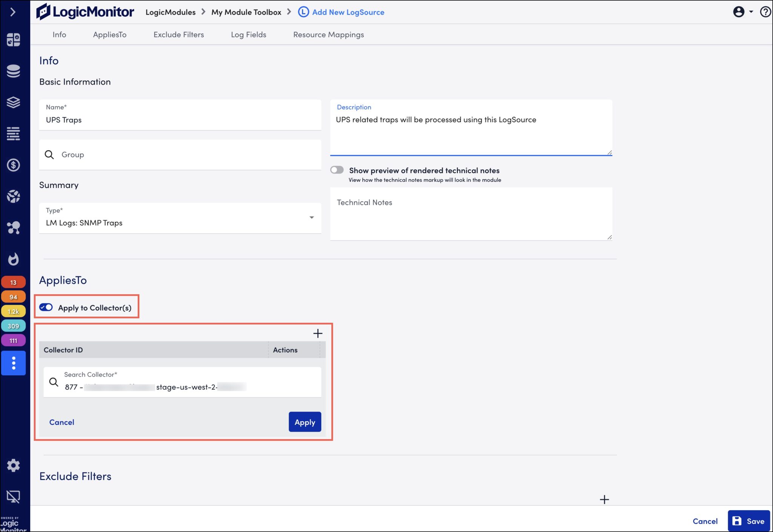The width and height of the screenshot is (773, 532).
Task: Select the Websites globe icon
Action: point(14,196)
